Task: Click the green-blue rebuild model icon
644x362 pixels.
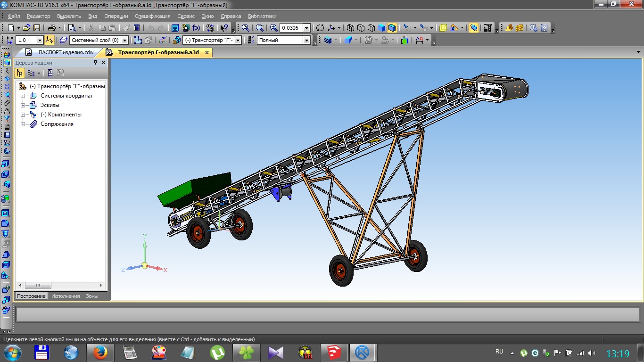Action: tap(405, 40)
